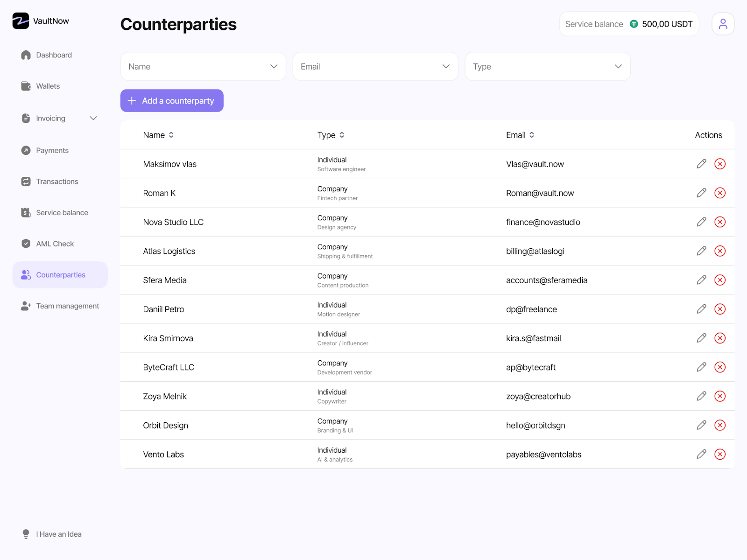Expand the Invoicing sidebar submenu
This screenshot has height=560, width=747.
click(x=93, y=119)
